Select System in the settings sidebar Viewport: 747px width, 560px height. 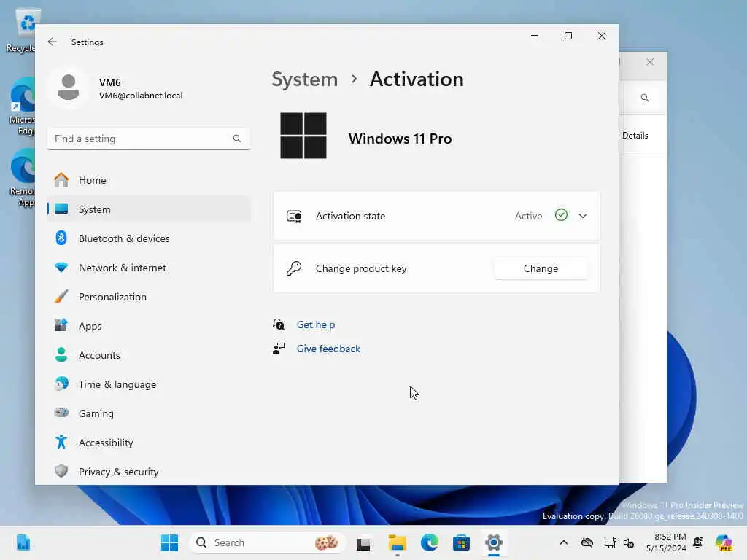tap(149, 209)
